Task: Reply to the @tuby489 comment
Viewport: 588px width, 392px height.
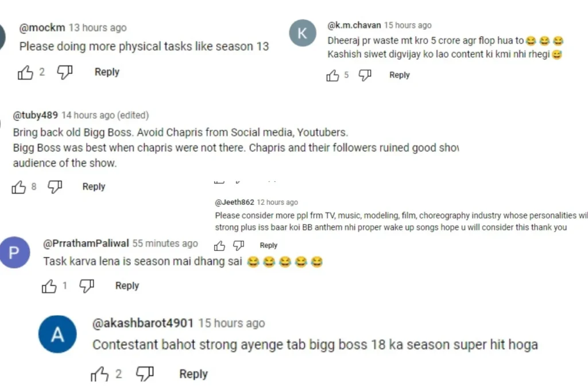Action: click(94, 187)
